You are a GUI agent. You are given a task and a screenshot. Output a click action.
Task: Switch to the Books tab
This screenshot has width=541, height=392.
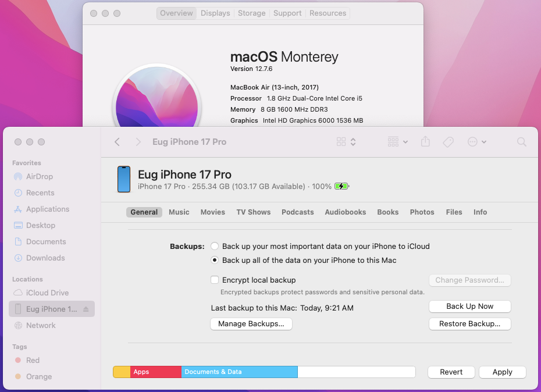pos(388,212)
